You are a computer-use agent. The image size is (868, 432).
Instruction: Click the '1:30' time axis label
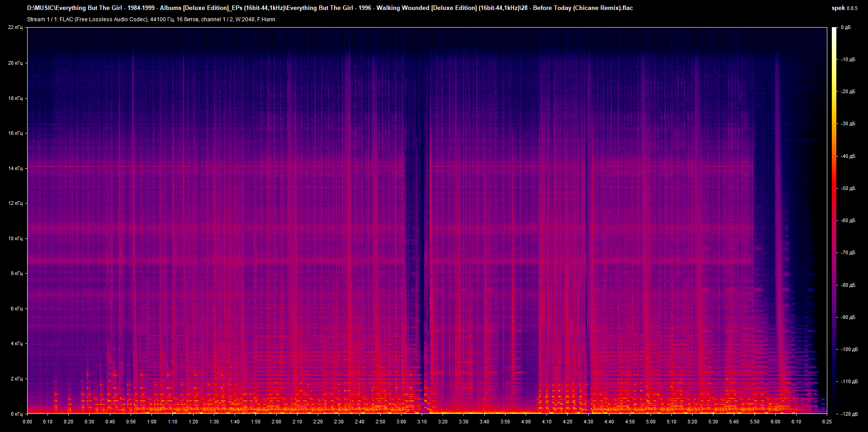[214, 422]
